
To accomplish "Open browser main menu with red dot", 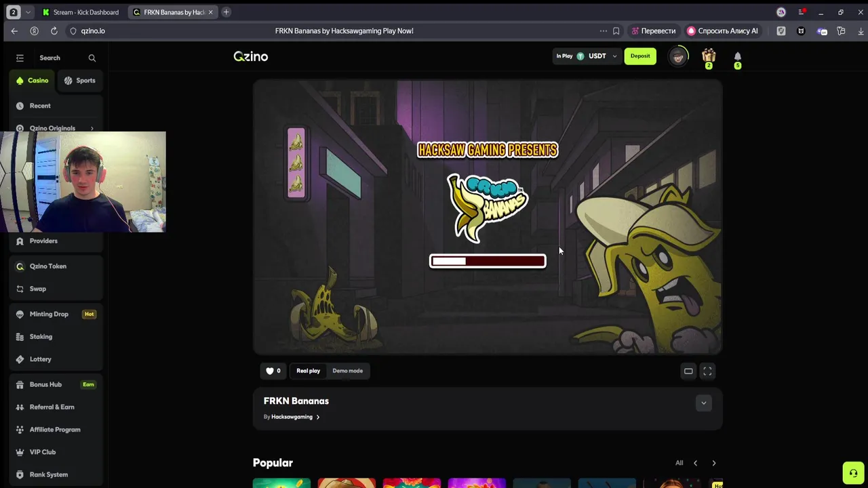I will [802, 12].
